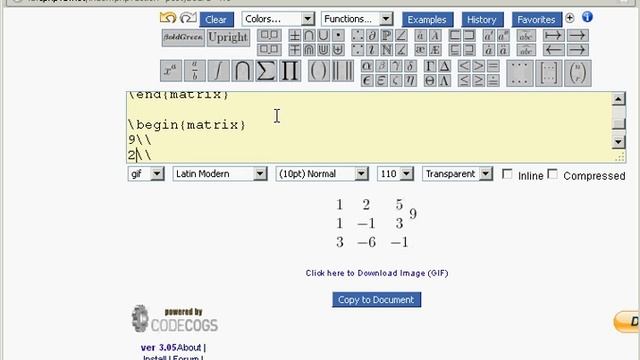Viewport: 640px width, 360px height.
Task: Insert the parentheses bracket template
Action: tap(318, 71)
